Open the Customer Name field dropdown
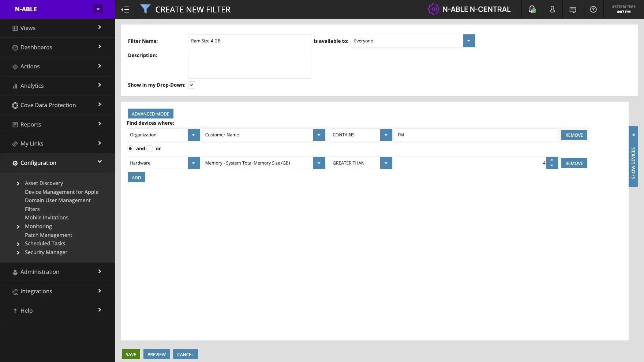 [319, 135]
